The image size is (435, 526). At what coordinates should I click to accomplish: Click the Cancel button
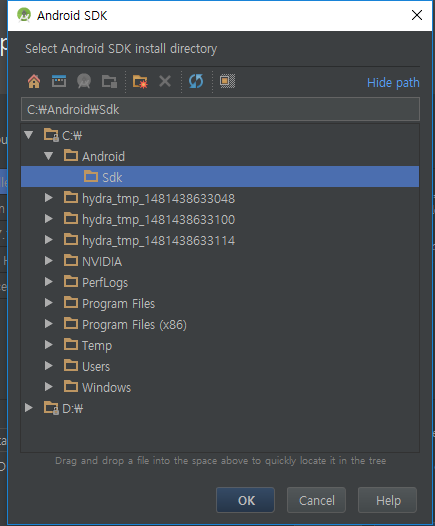click(316, 500)
